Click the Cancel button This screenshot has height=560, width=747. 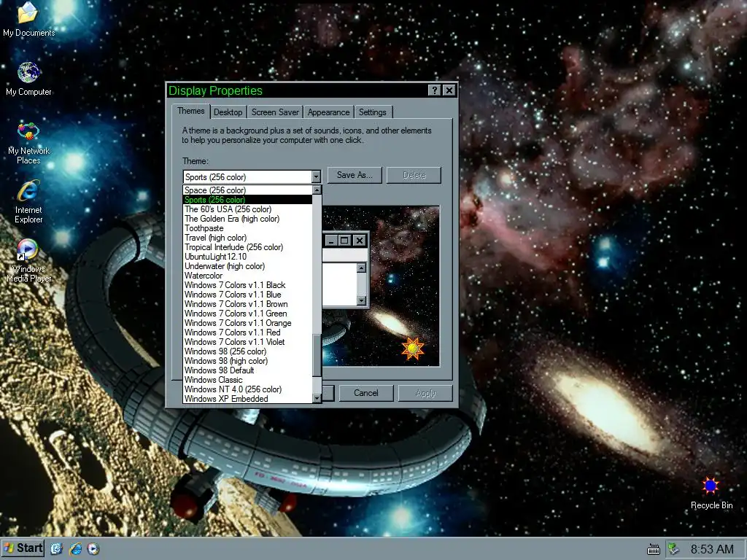click(x=366, y=393)
